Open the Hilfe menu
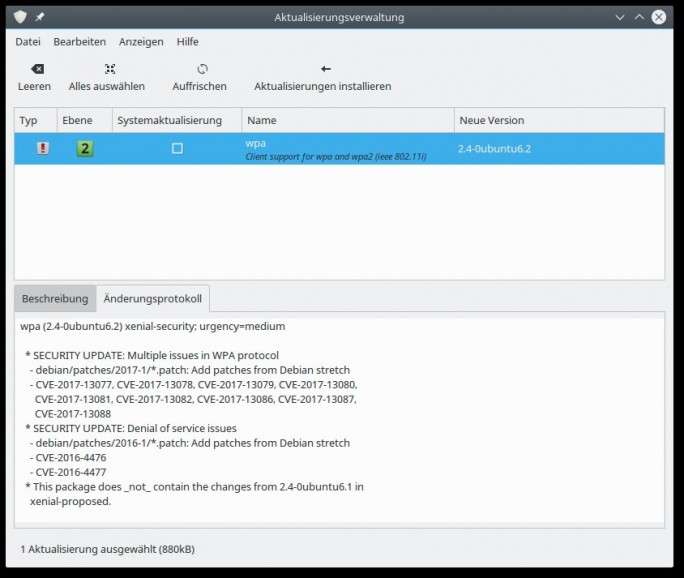 coord(188,42)
